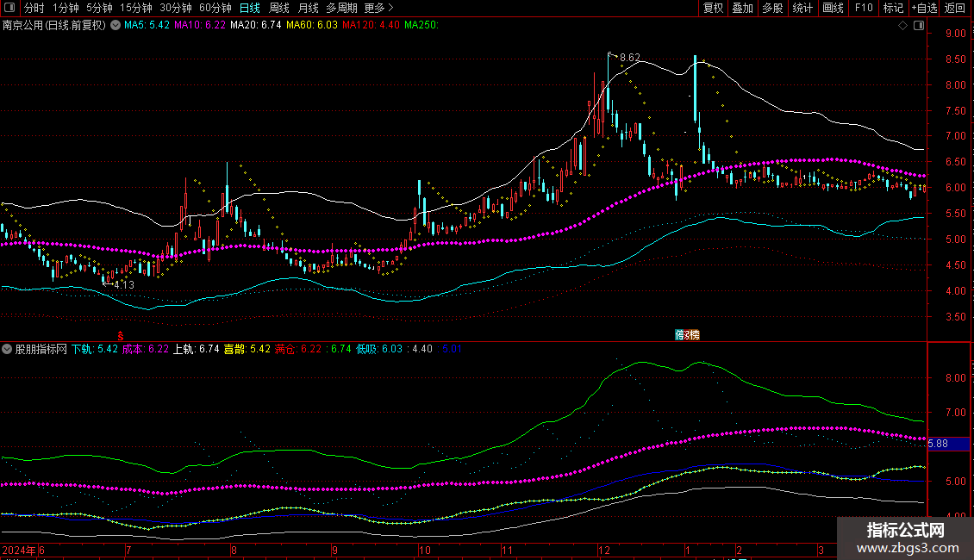This screenshot has height=560, width=974.
Task: Click the 喜鹊: 5.42 indicator value
Action: tap(247, 349)
